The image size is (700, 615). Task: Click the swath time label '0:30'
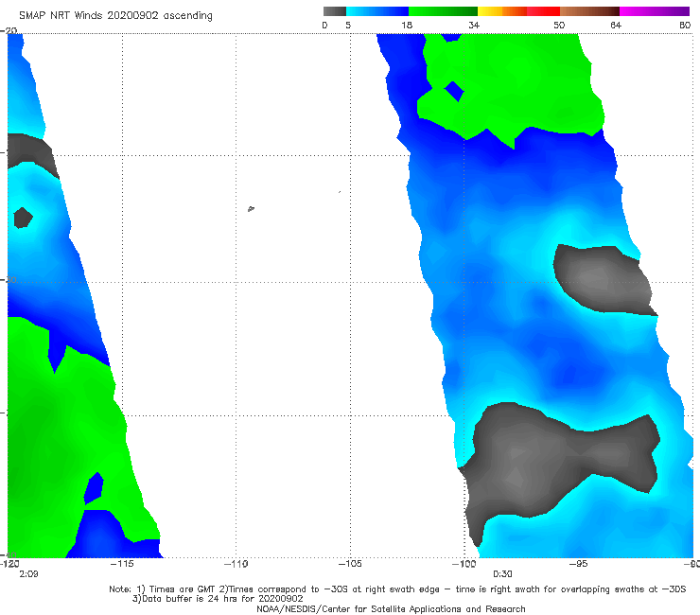coord(502,574)
